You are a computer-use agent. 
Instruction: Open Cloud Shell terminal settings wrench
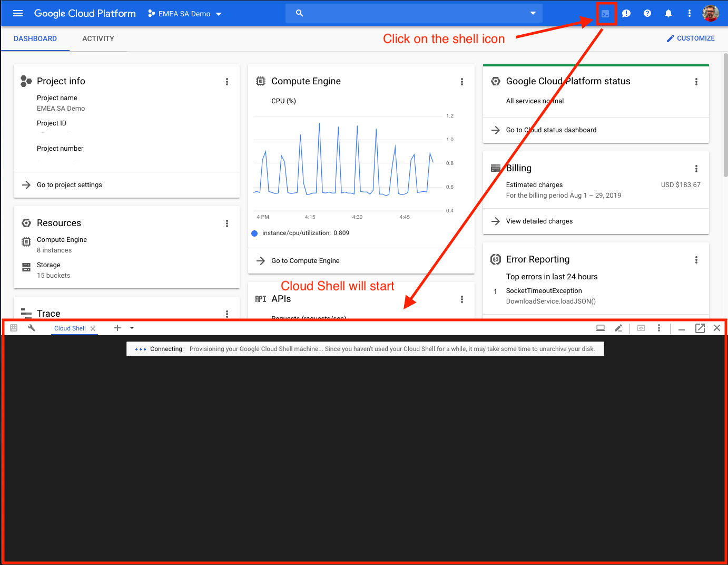tap(32, 328)
